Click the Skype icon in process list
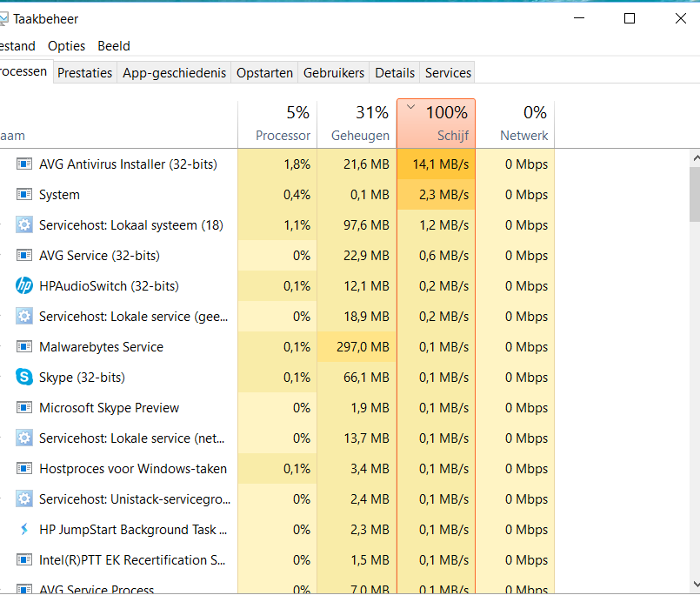 (x=24, y=377)
